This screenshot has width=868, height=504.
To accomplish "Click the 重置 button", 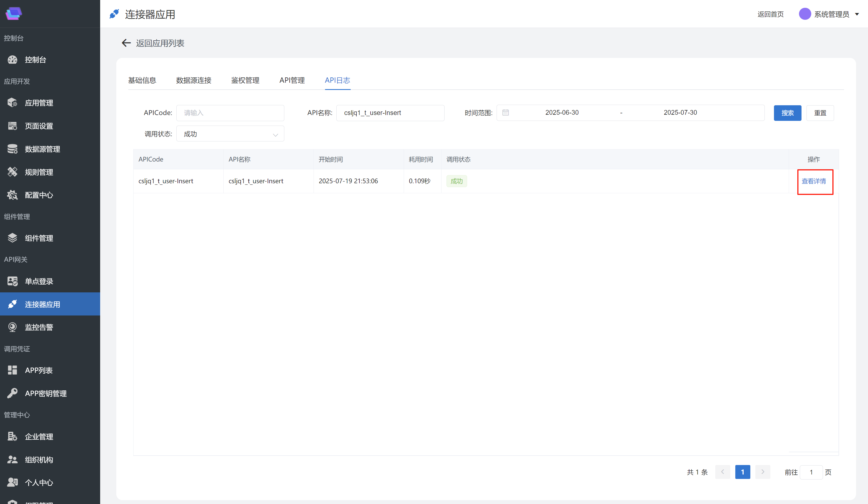I will pyautogui.click(x=820, y=113).
